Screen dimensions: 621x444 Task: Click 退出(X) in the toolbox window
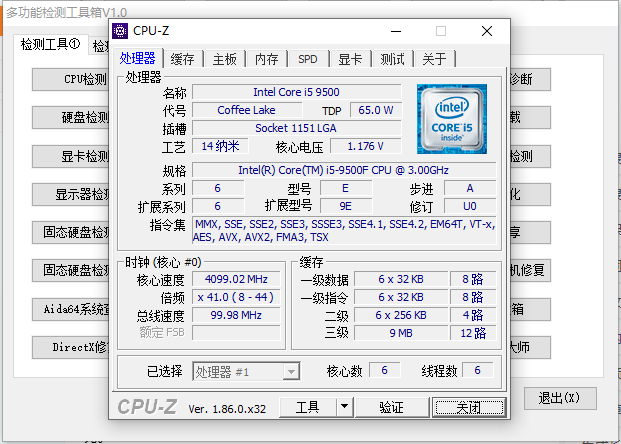tap(560, 398)
